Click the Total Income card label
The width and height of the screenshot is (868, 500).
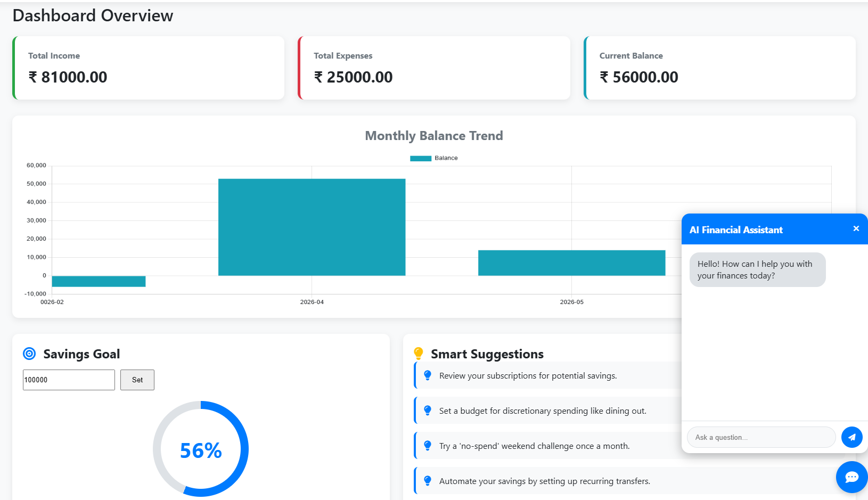point(54,55)
